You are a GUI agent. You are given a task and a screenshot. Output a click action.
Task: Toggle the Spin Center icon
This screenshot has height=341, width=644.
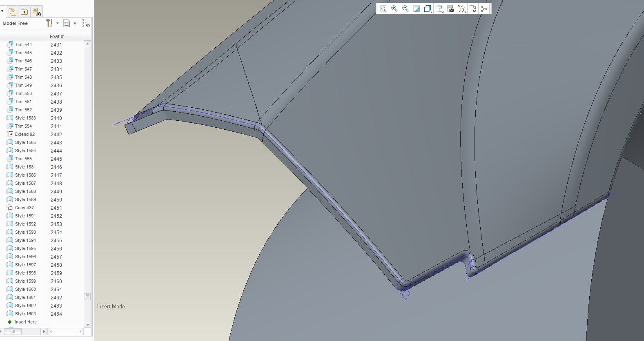[484, 9]
